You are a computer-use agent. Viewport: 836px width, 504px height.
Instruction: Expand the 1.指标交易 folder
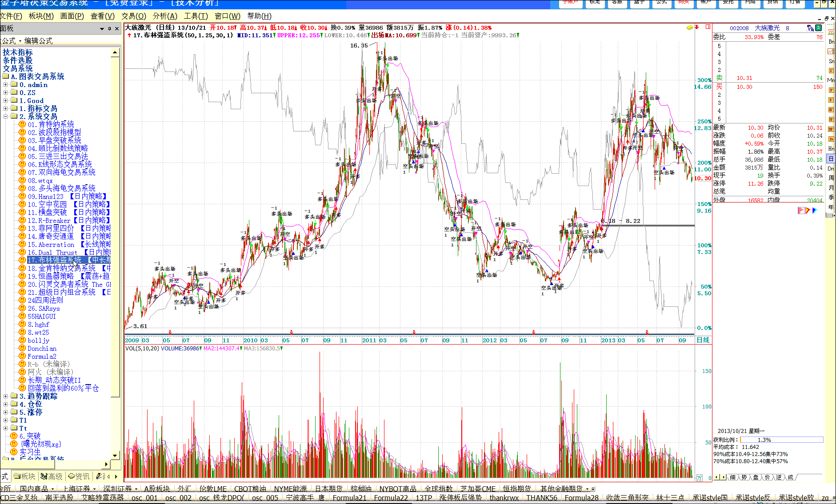click(x=5, y=108)
